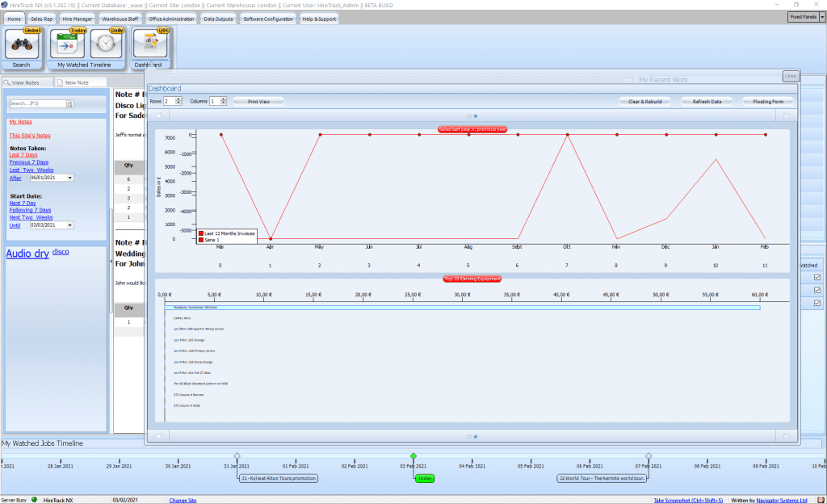Filter notes by Last 7 Days
The width and height of the screenshot is (827, 504).
pyautogui.click(x=23, y=155)
